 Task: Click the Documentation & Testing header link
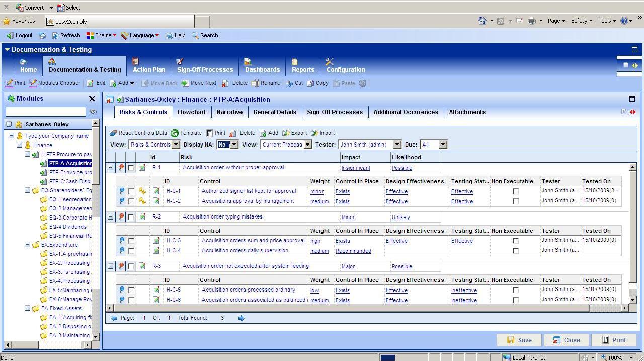51,50
